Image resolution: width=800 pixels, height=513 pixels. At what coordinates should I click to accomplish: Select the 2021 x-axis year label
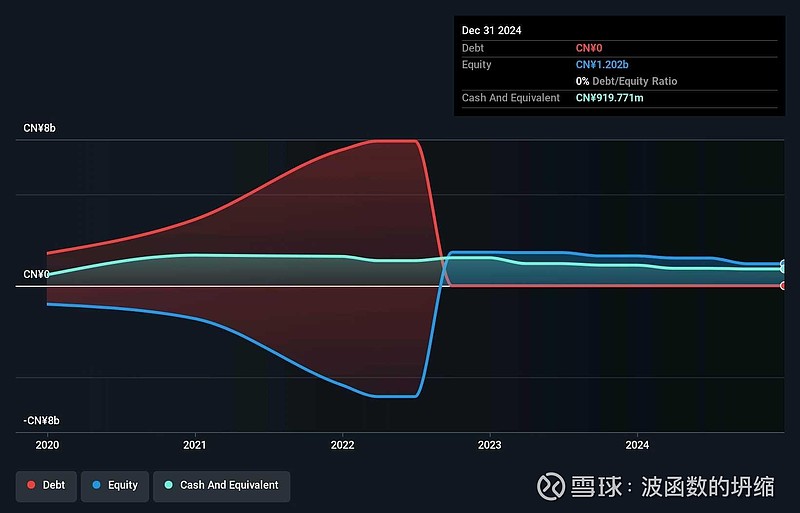pyautogui.click(x=194, y=445)
